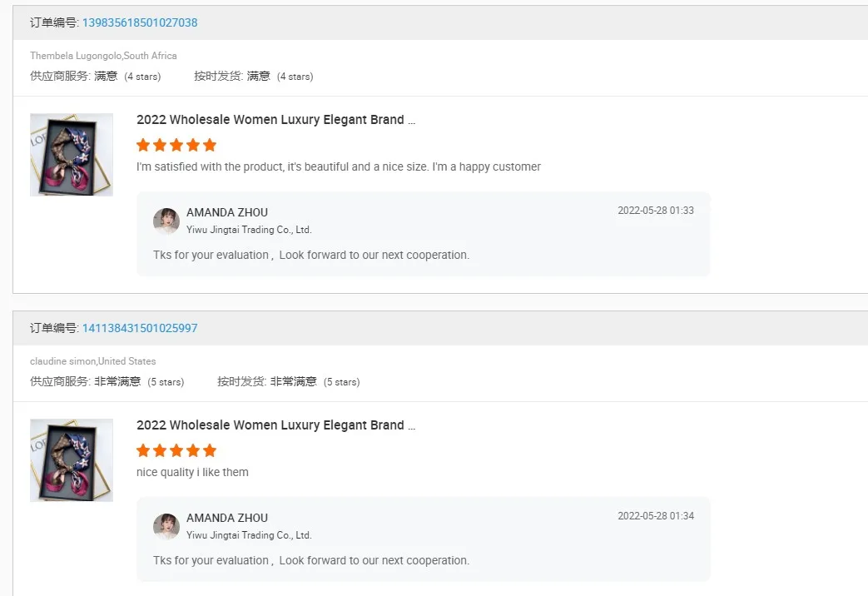Screen dimensions: 868x596
Task: Click AMANDA ZHOU name in 01:34 reply
Action: (x=227, y=518)
